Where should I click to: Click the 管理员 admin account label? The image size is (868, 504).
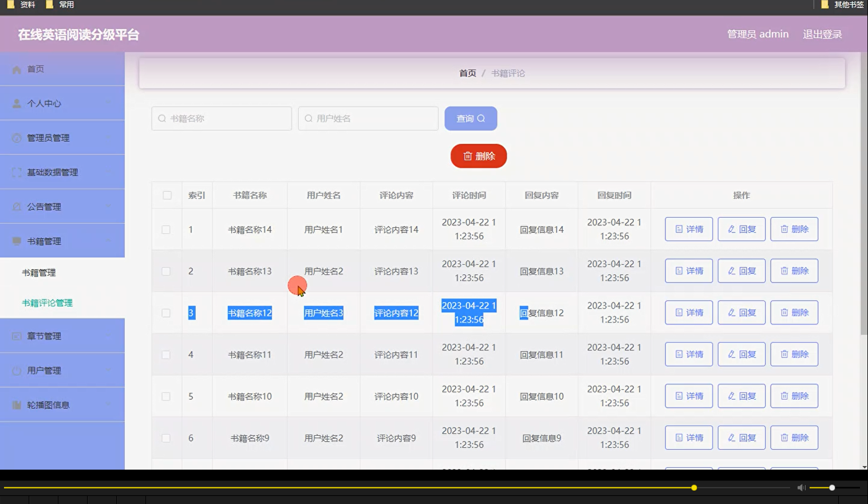pyautogui.click(x=757, y=34)
